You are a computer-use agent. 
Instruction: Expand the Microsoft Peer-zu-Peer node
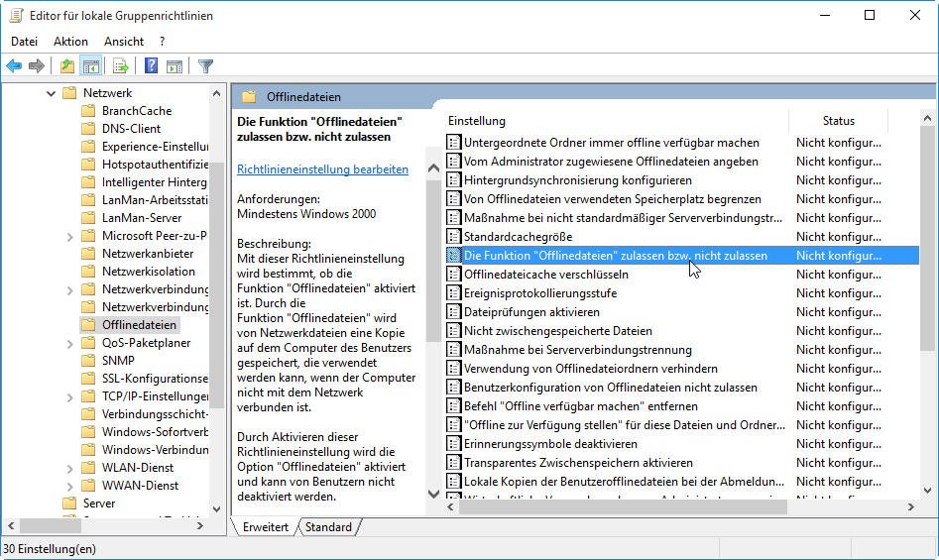click(x=70, y=236)
